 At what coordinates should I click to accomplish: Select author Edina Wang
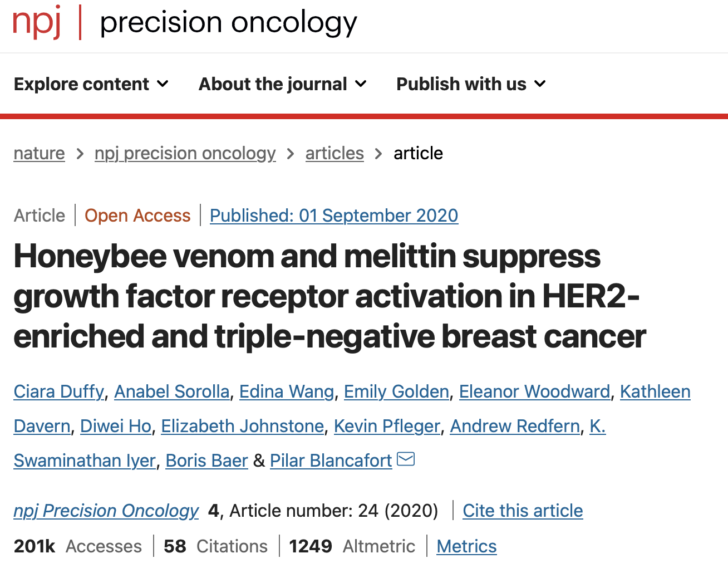click(x=287, y=391)
